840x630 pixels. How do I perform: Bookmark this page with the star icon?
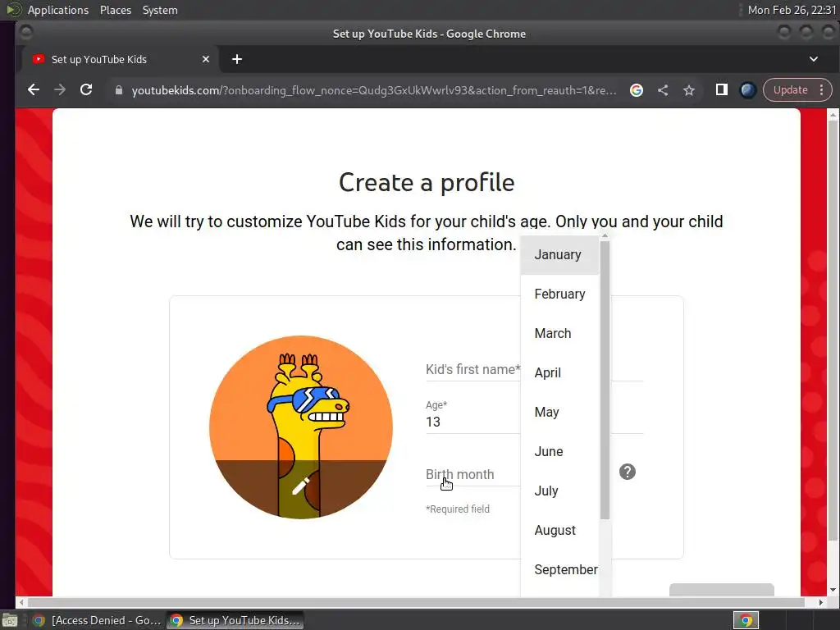pos(689,90)
